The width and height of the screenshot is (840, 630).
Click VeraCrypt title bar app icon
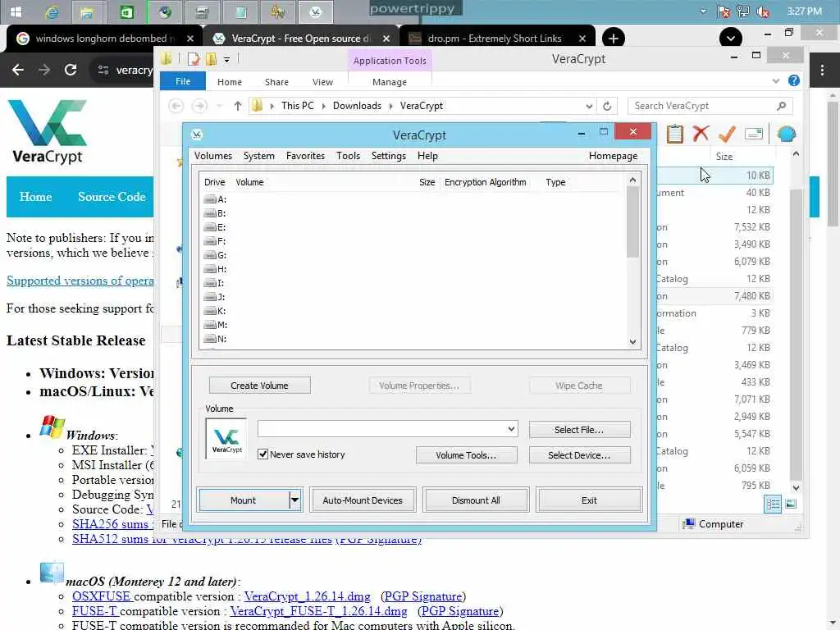[197, 135]
